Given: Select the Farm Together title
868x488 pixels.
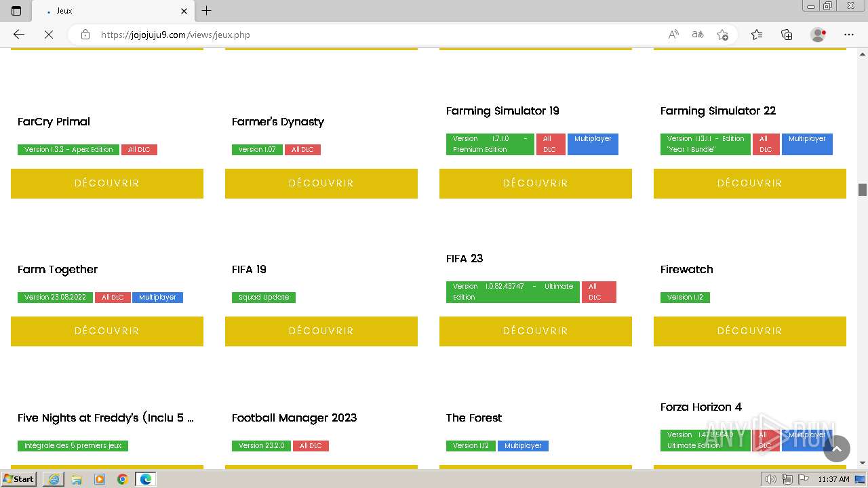Looking at the screenshot, I should 58,270.
